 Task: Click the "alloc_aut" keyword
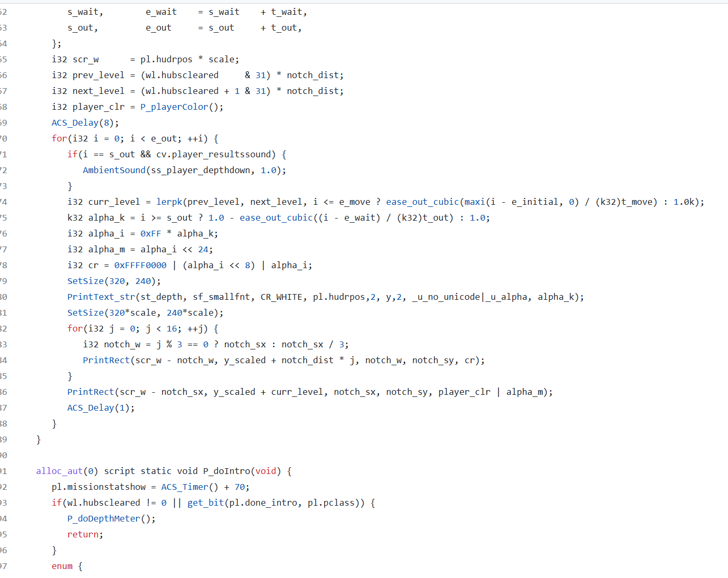pos(59,471)
